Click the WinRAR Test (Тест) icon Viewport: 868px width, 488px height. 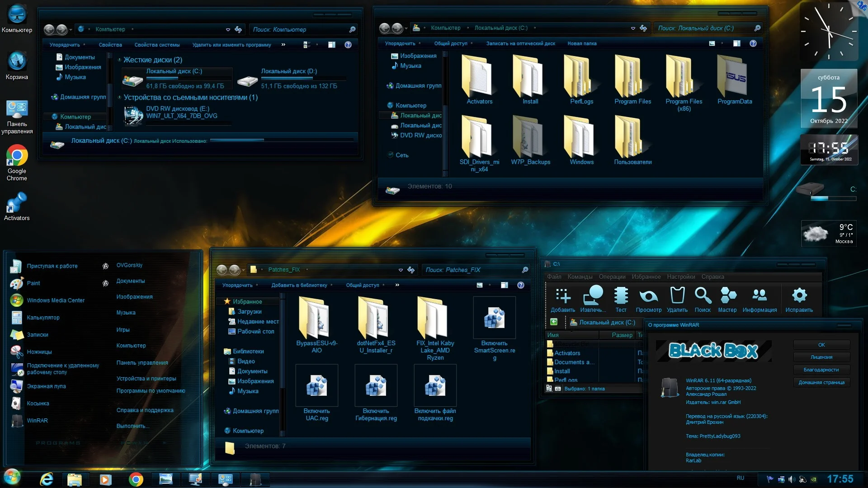(621, 296)
